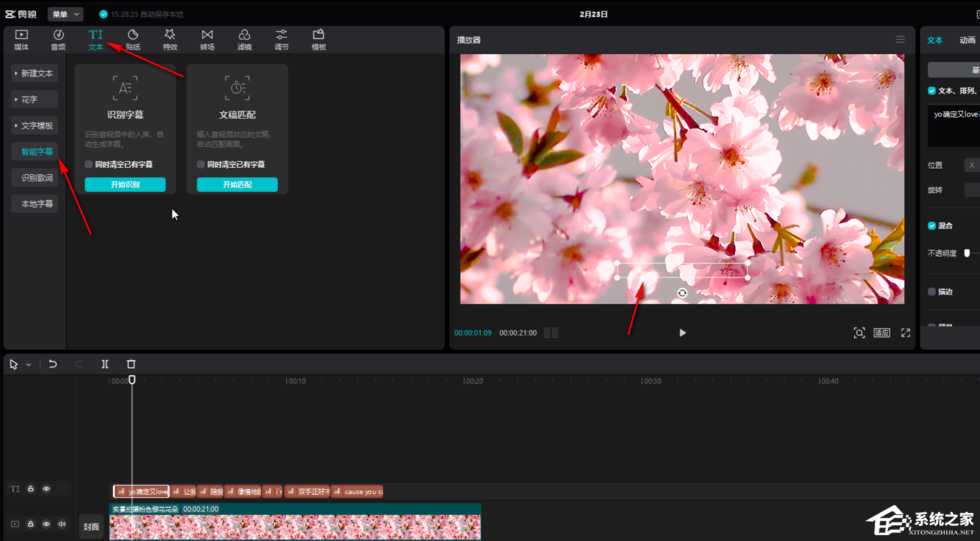Enter fullscreen preview in the player
The height and width of the screenshot is (541, 980).
coord(906,333)
